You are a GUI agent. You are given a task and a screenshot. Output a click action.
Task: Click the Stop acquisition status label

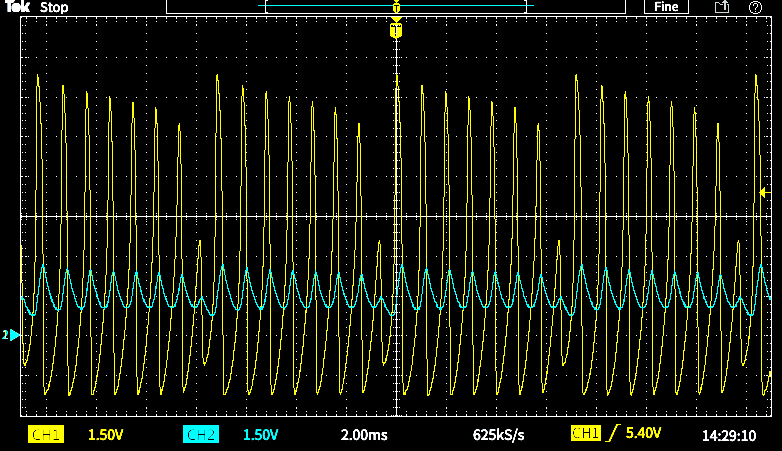click(54, 7)
